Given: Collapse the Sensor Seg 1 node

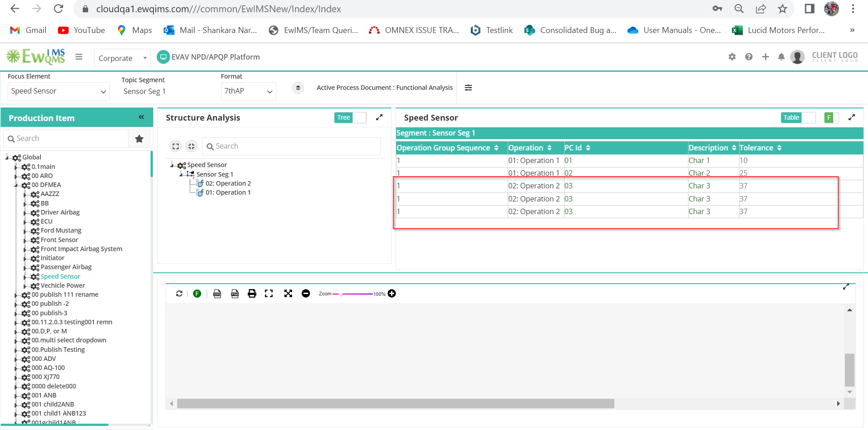Looking at the screenshot, I should pyautogui.click(x=181, y=174).
